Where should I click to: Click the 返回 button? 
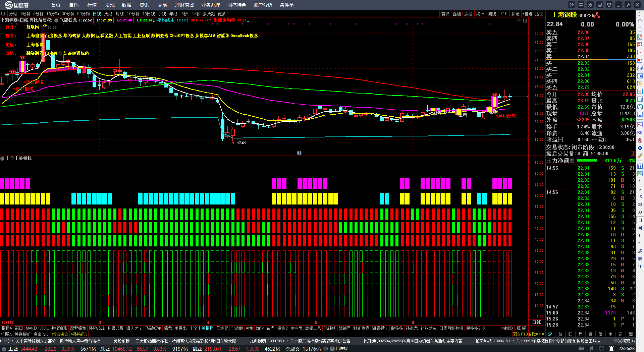click(x=539, y=14)
